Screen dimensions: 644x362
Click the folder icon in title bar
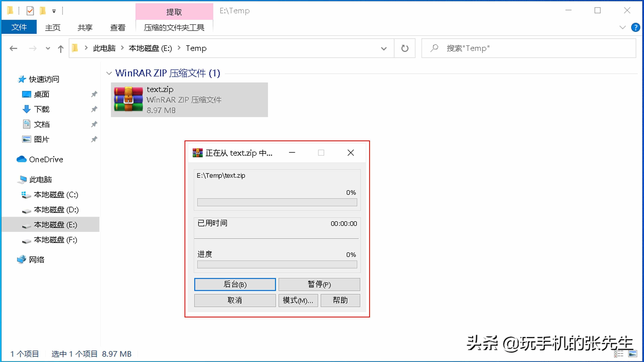10,11
